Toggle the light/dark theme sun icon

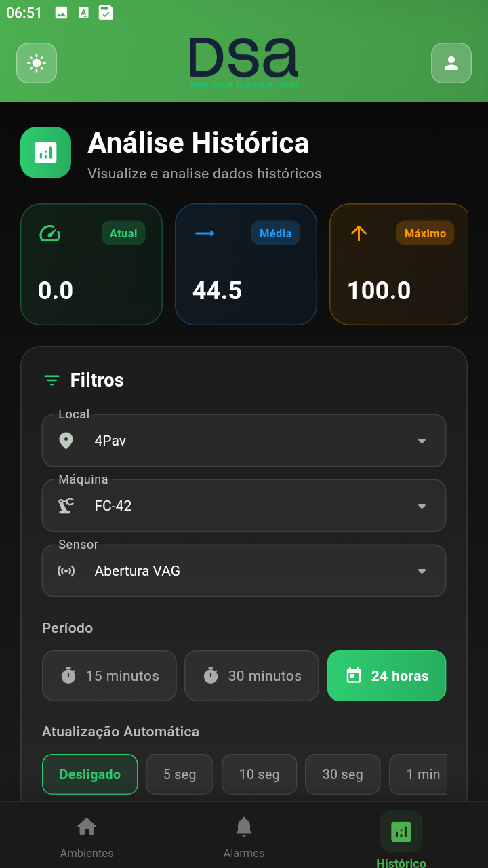37,63
